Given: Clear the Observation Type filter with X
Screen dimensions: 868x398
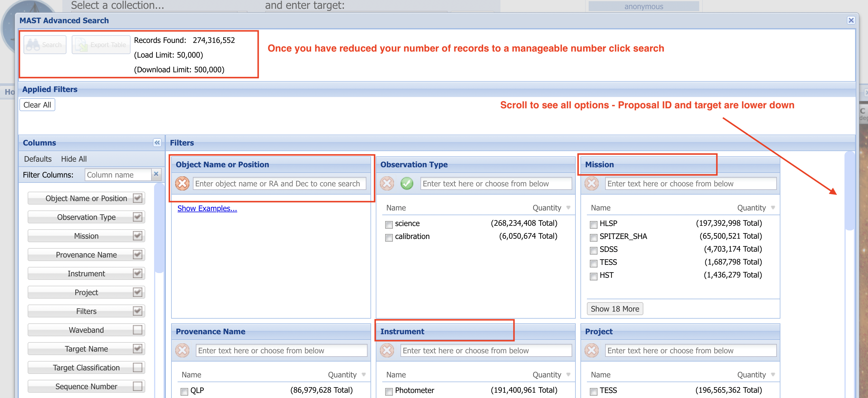Looking at the screenshot, I should 387,183.
